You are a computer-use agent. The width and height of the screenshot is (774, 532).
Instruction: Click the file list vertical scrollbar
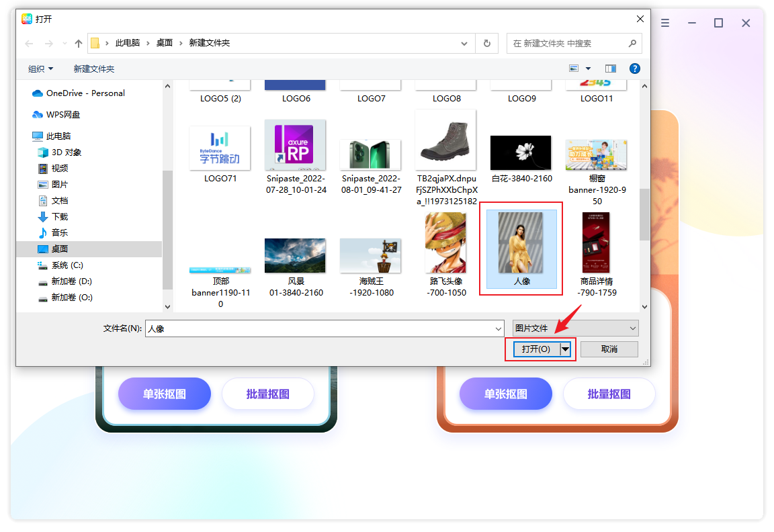(644, 215)
